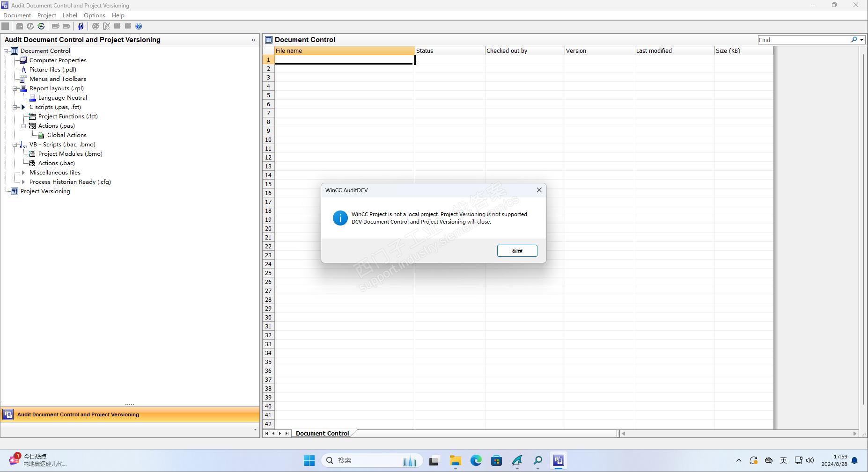Viewport: 868px width, 472px height.
Task: Click the Picture files compass icon
Action: [23, 70]
